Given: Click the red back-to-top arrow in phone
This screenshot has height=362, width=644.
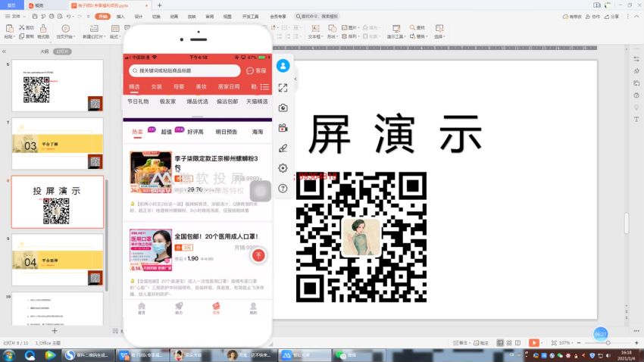Looking at the screenshot, I should pos(258,255).
